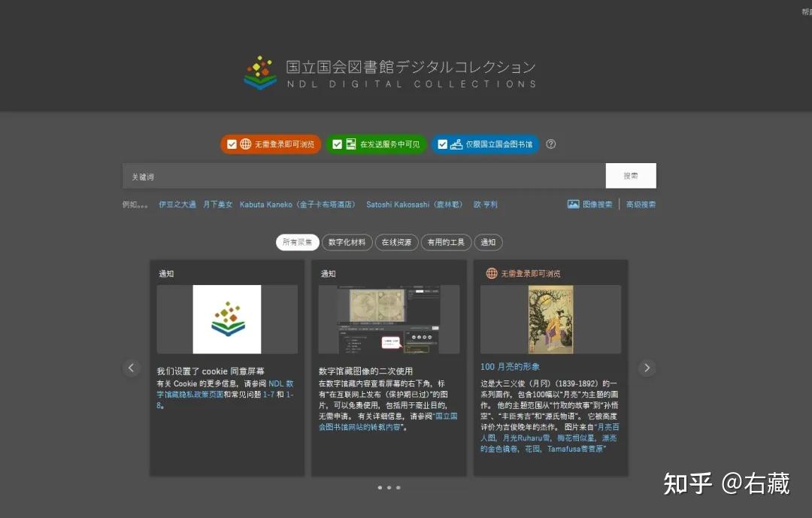Click the example keyword 伊豆之大通
Image resolution: width=812 pixels, height=518 pixels.
pos(177,204)
